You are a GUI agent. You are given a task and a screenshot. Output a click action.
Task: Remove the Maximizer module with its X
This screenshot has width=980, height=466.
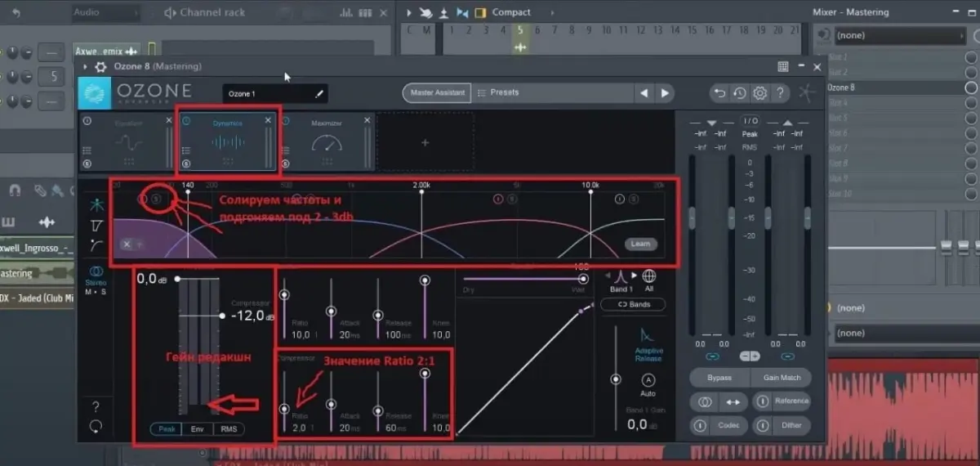tap(367, 120)
